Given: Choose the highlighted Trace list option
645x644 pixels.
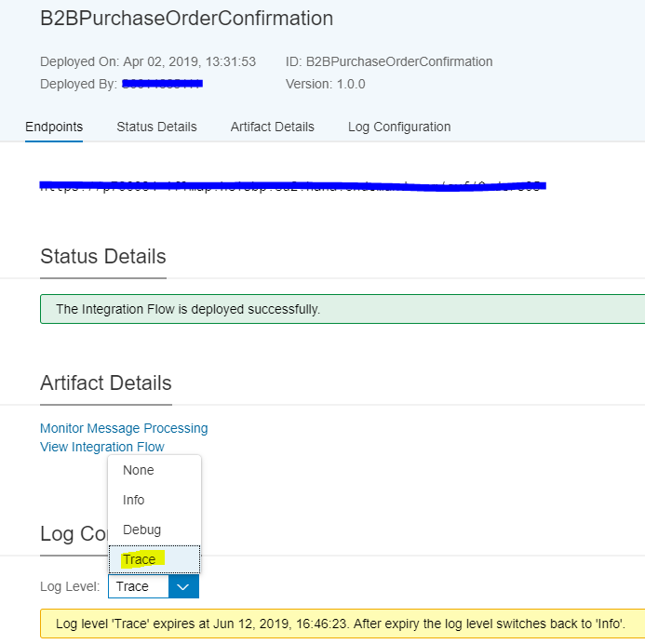Looking at the screenshot, I should pos(140,559).
